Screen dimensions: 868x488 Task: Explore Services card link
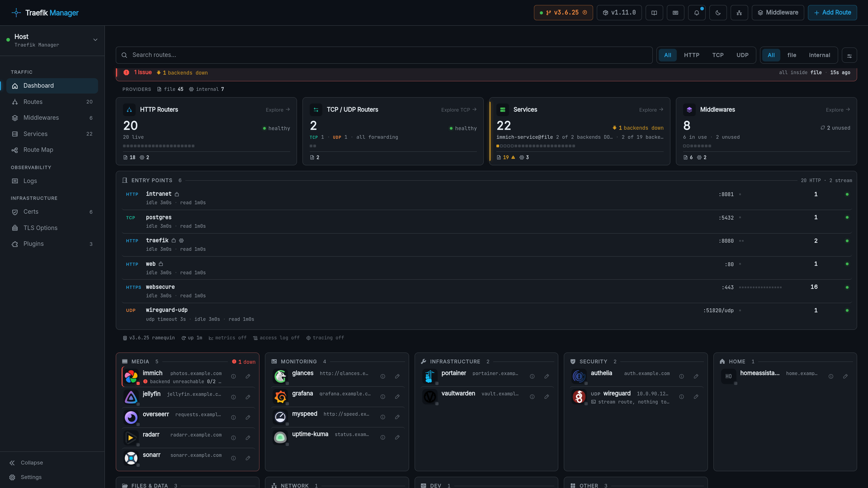[x=651, y=110]
